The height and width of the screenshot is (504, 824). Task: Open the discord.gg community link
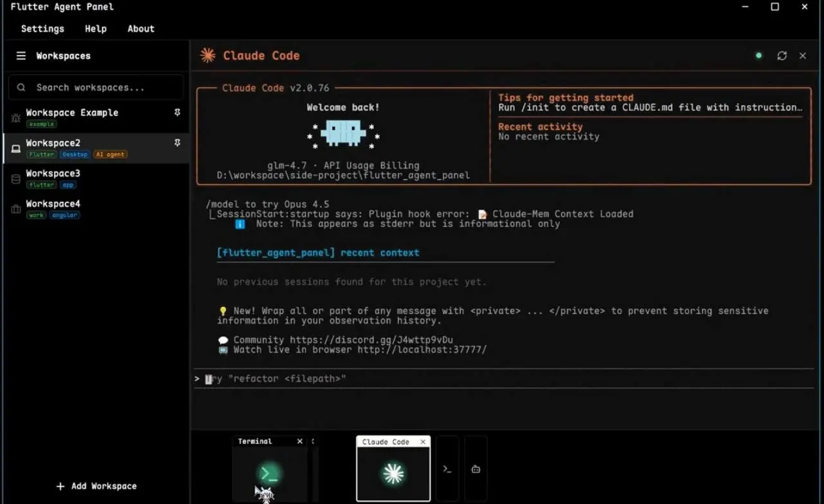[x=371, y=340]
